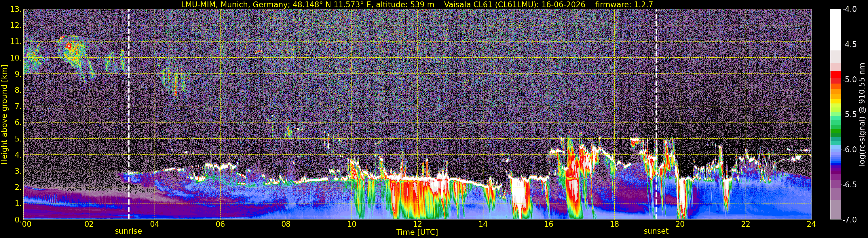Click the 5 km height axis label
868x238 pixels.
point(17,139)
